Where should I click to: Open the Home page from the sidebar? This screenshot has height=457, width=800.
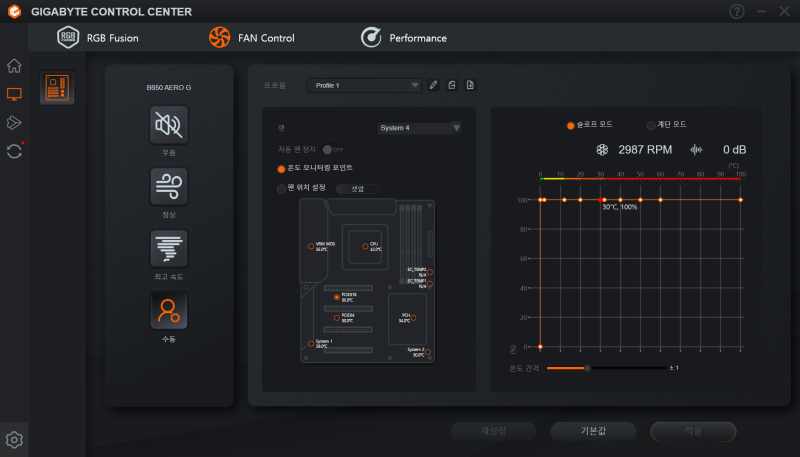[x=14, y=65]
